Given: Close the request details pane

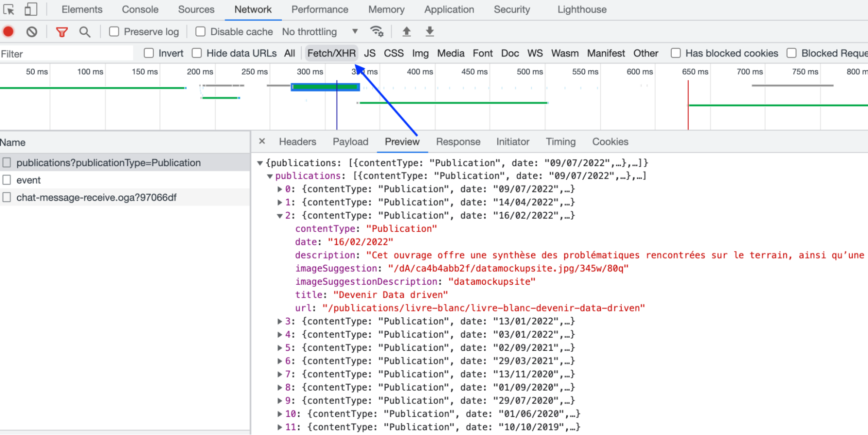Looking at the screenshot, I should [262, 142].
